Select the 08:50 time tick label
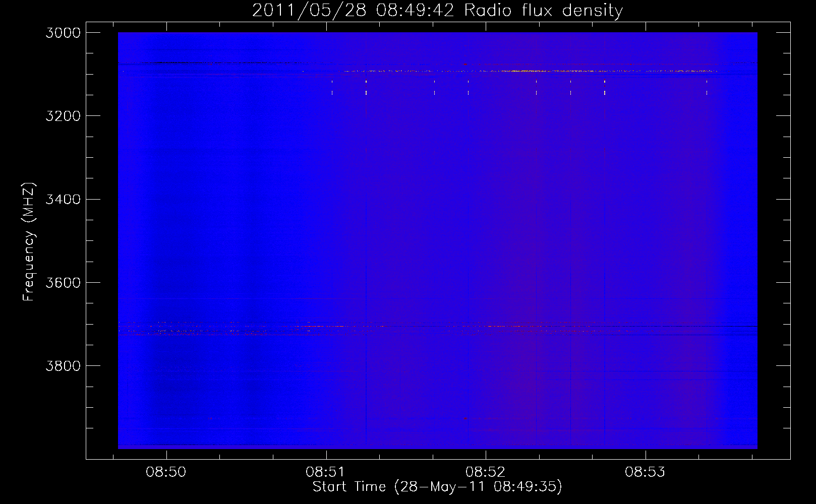This screenshot has width=816, height=504. pos(166,472)
